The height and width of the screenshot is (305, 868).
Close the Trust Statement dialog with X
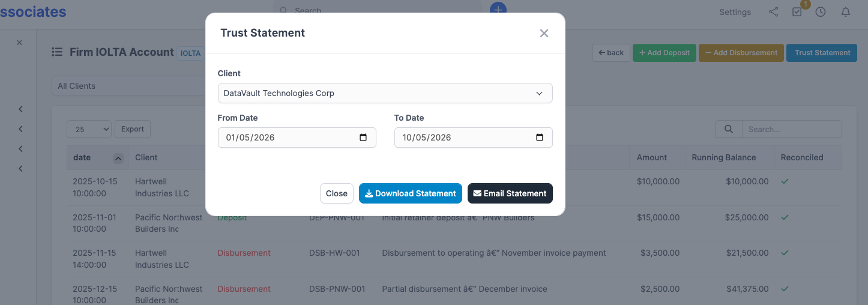click(544, 33)
